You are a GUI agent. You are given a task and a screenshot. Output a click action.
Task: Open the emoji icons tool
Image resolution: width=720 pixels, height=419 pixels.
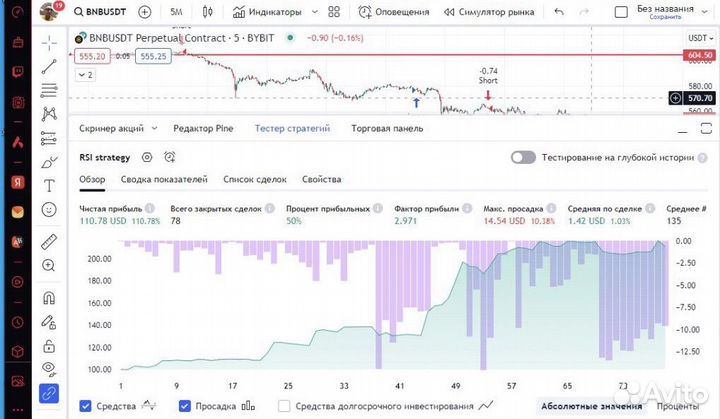pos(49,210)
